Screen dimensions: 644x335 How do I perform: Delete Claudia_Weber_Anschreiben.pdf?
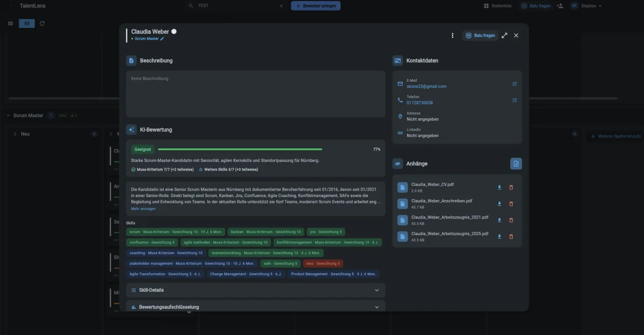click(511, 204)
